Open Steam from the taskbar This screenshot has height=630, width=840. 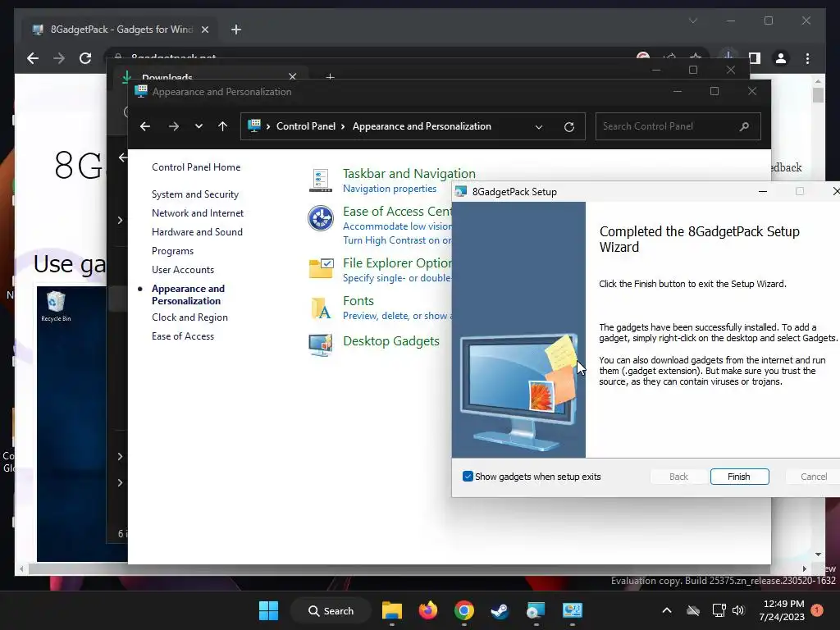(500, 610)
